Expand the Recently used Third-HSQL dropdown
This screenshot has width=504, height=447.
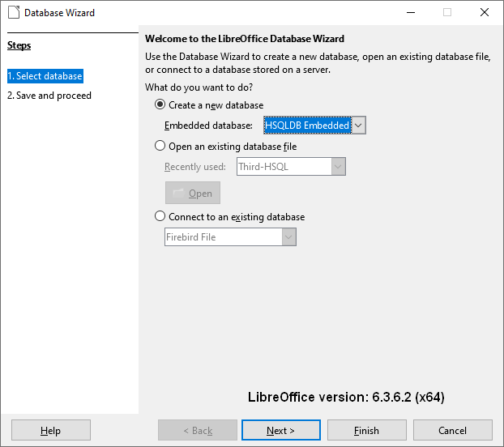pyautogui.click(x=339, y=167)
